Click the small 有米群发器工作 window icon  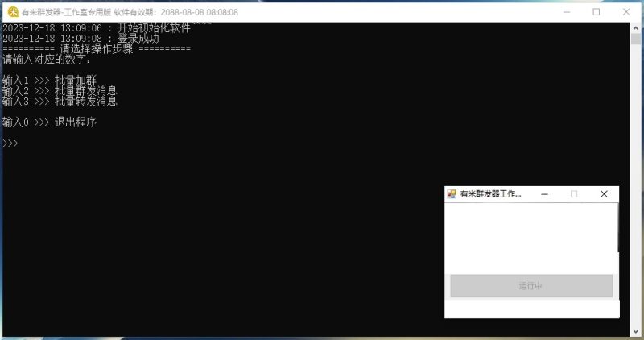pos(452,194)
